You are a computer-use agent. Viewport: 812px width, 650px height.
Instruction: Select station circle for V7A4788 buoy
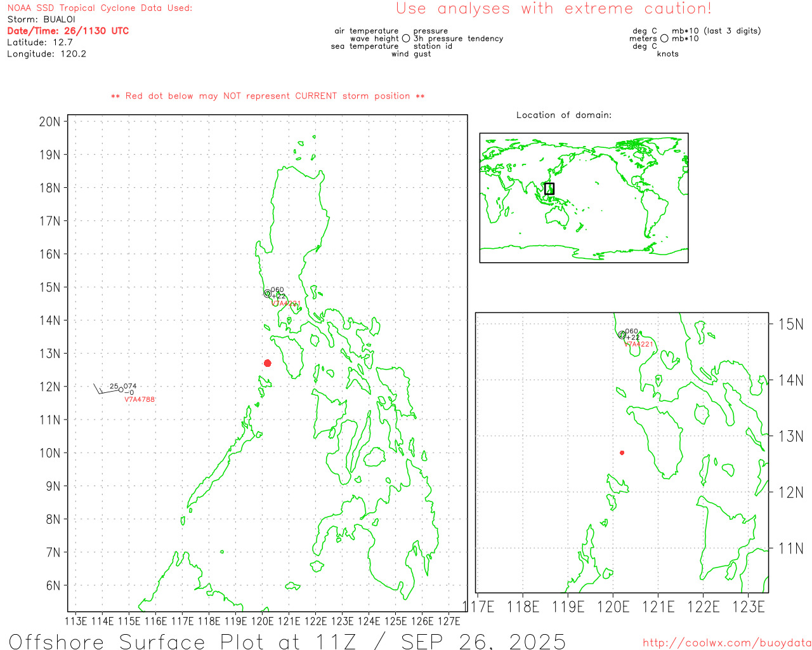(121, 390)
